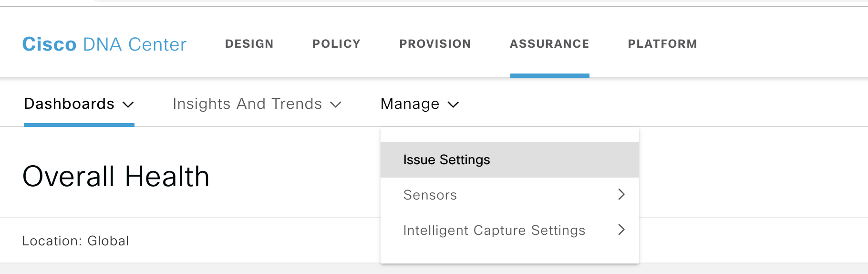Open the PLATFORM navigation item
The height and width of the screenshot is (274, 868).
(x=662, y=44)
